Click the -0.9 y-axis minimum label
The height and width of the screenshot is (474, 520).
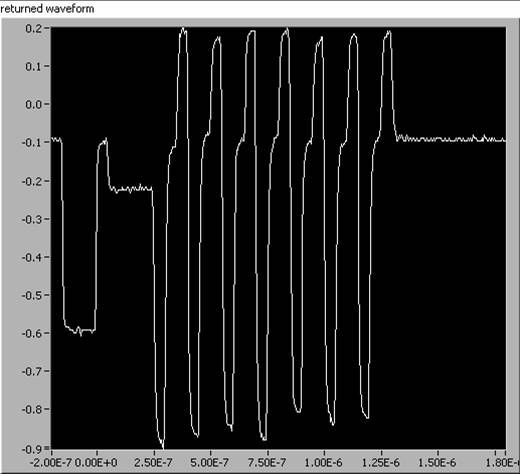pos(31,449)
